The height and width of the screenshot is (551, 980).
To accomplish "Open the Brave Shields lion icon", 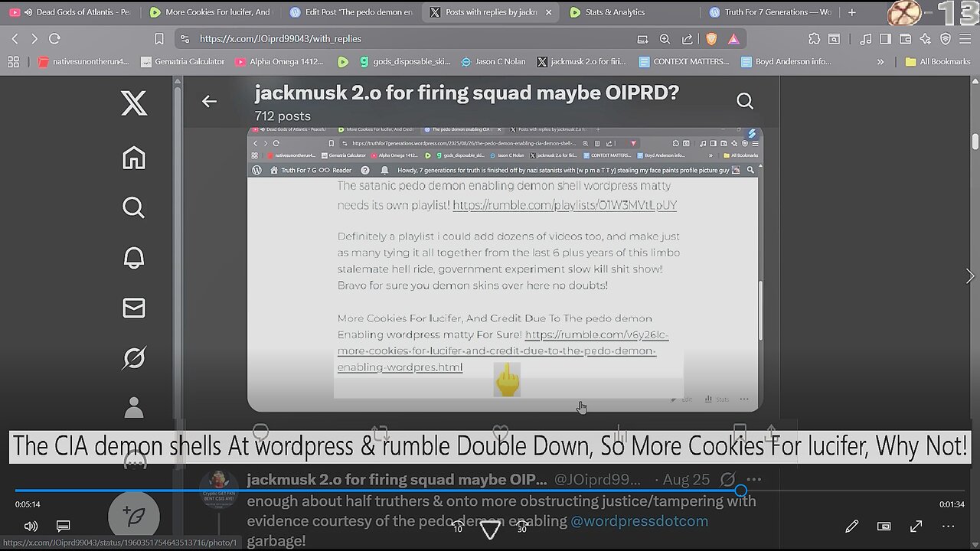I will coord(711,39).
